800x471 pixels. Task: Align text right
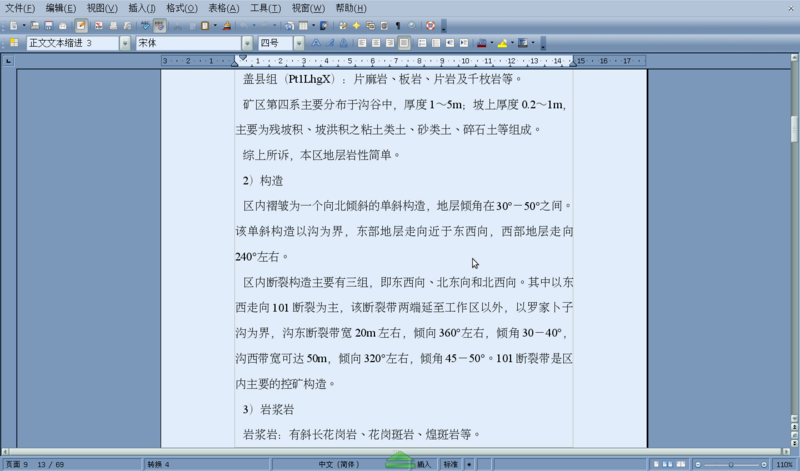[390, 43]
